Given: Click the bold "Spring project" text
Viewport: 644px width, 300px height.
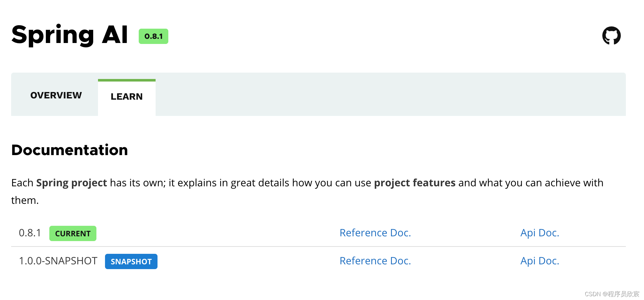Looking at the screenshot, I should pos(72,183).
